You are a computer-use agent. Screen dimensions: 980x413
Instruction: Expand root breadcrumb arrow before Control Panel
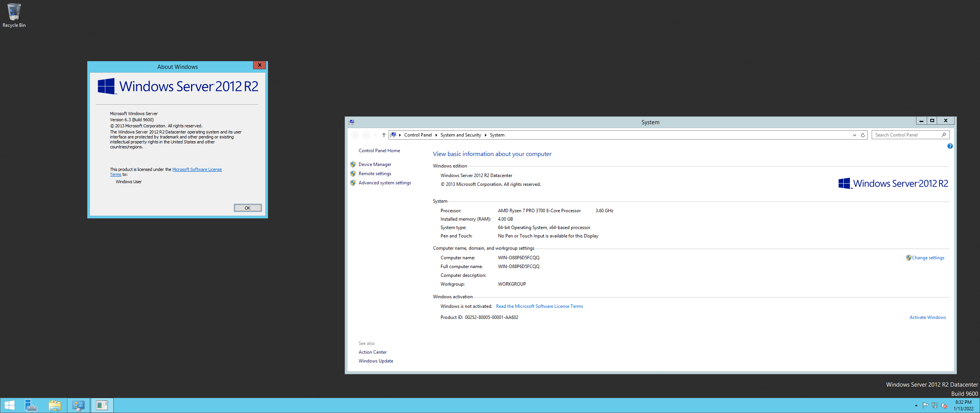pos(400,135)
